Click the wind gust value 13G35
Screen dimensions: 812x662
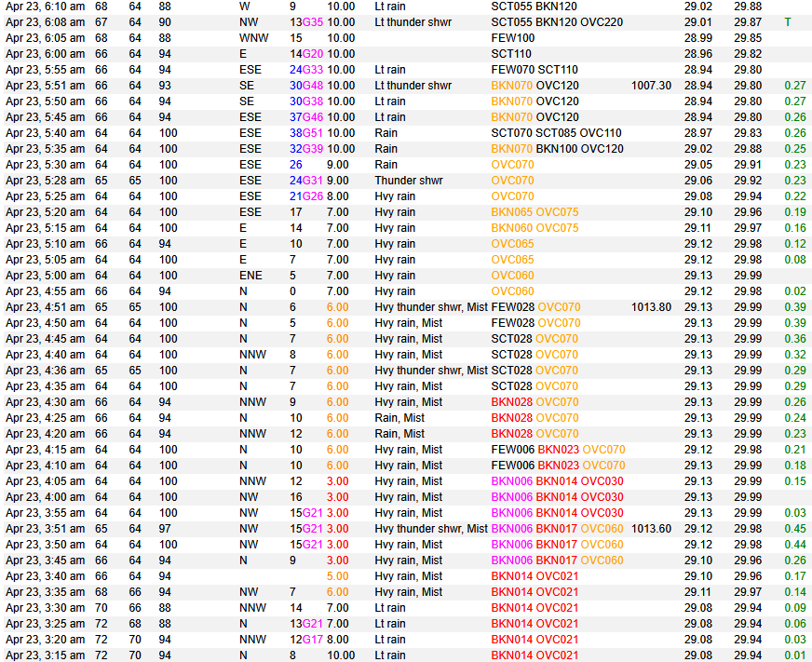(x=306, y=22)
